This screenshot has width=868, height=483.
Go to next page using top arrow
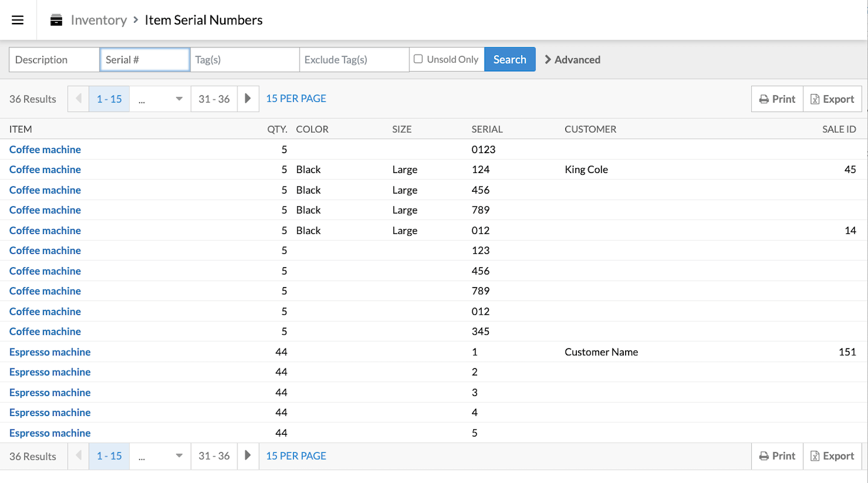tap(248, 99)
